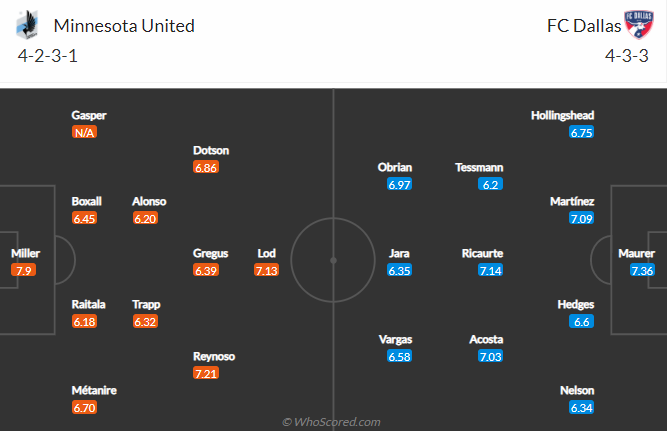
Task: Open player Reynoso's name
Action: pos(214,356)
